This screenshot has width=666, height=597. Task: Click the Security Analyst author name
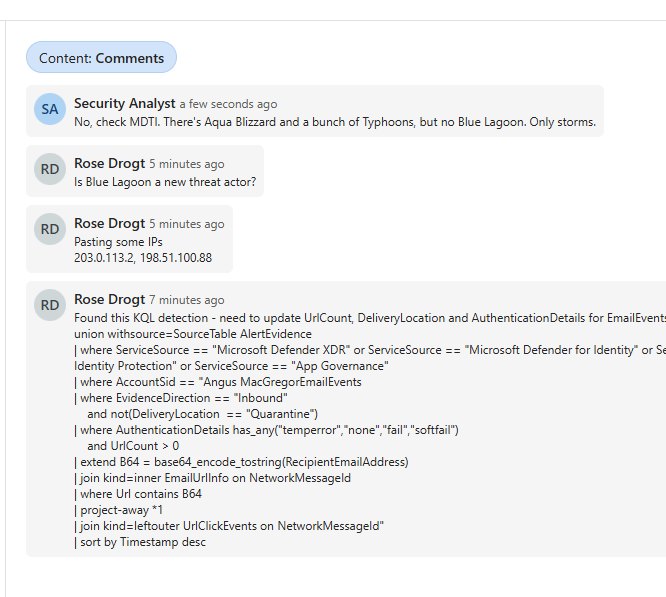pos(125,104)
